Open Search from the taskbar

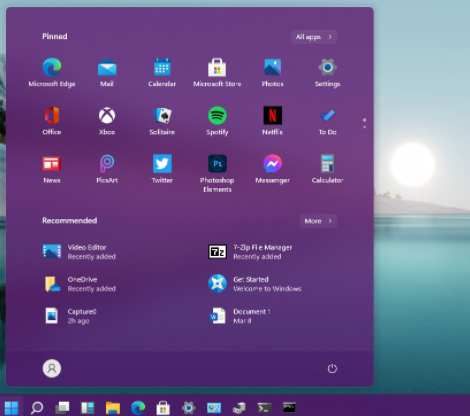click(37, 407)
